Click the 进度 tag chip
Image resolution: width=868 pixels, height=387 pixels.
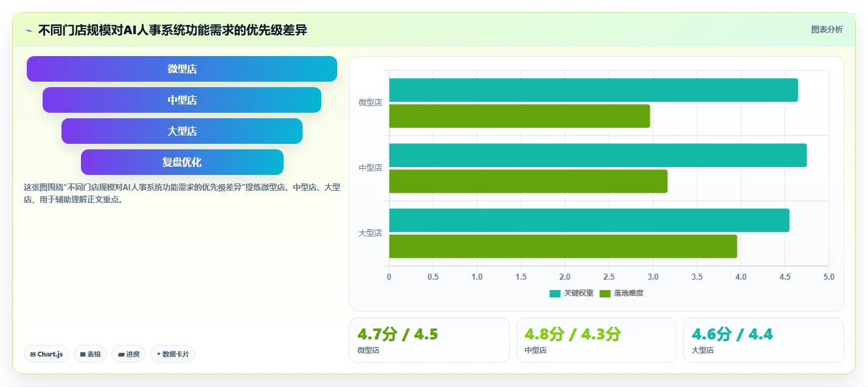click(128, 354)
